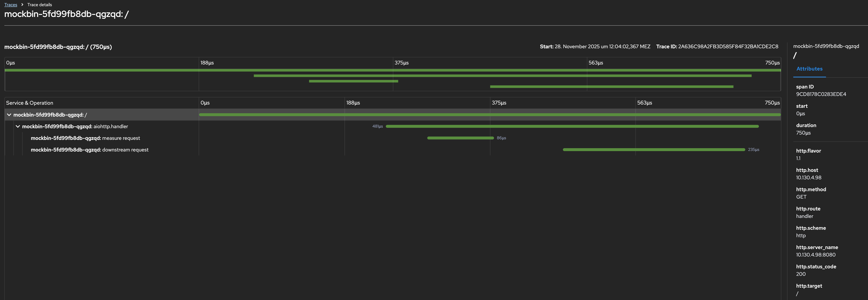Click the span ID value 9CD8178C0283EDE4
The image size is (868, 300).
click(x=821, y=94)
